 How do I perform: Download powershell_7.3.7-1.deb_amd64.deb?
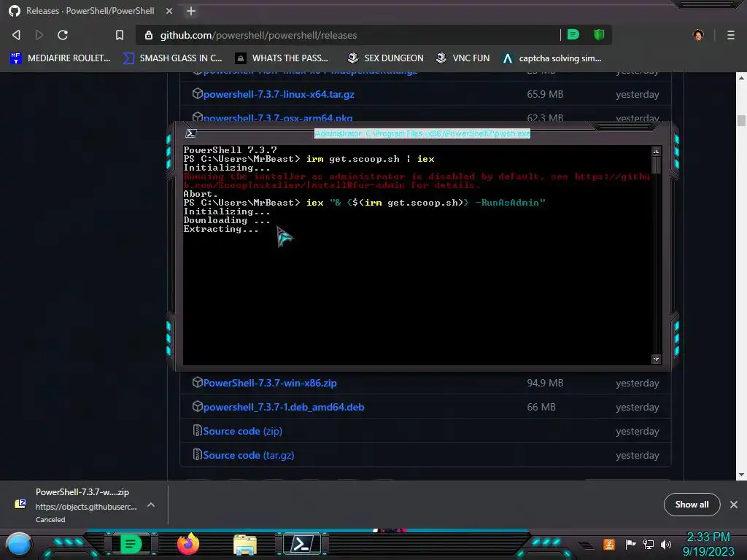(284, 407)
